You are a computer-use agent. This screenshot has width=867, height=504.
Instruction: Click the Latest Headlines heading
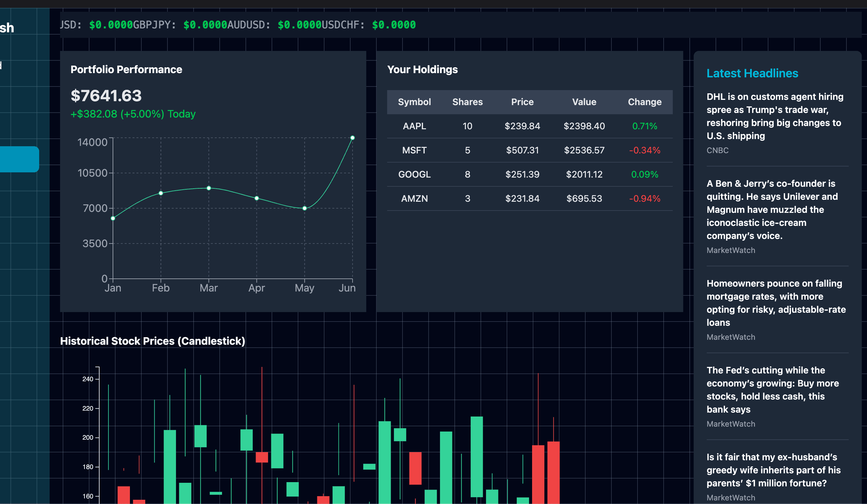click(752, 73)
